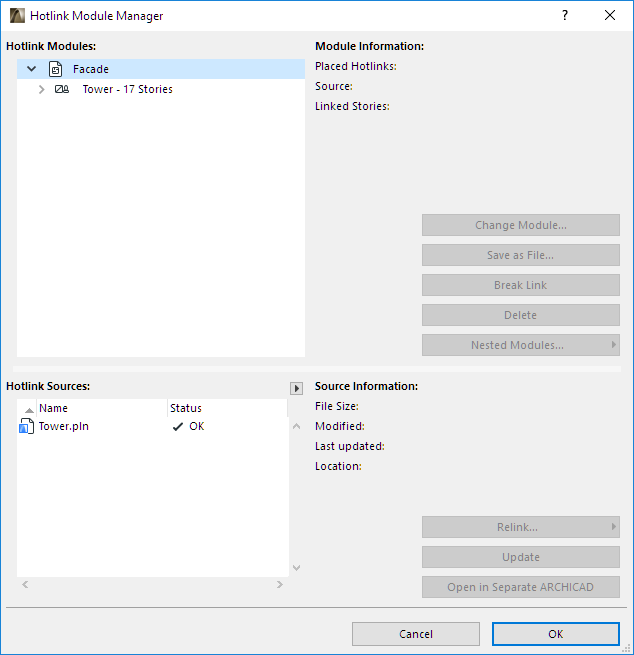Sort sources by Name column header
This screenshot has height=655, width=634.
101,408
